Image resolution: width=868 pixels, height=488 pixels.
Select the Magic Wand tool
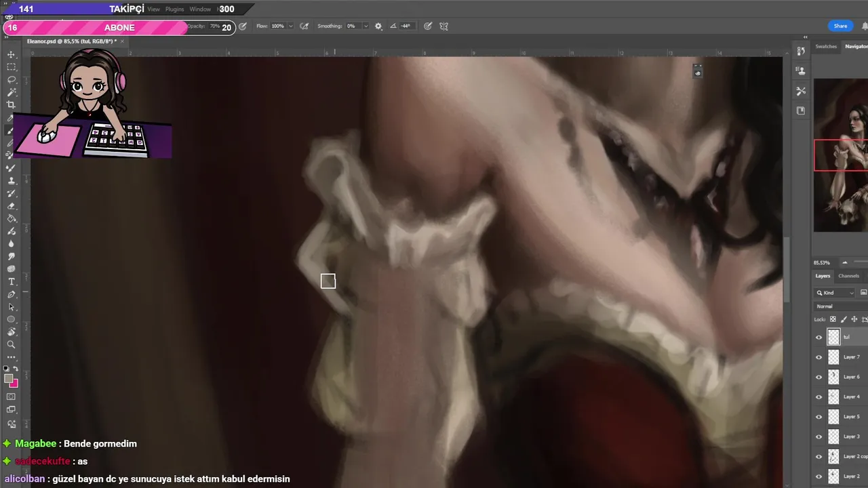tap(11, 92)
